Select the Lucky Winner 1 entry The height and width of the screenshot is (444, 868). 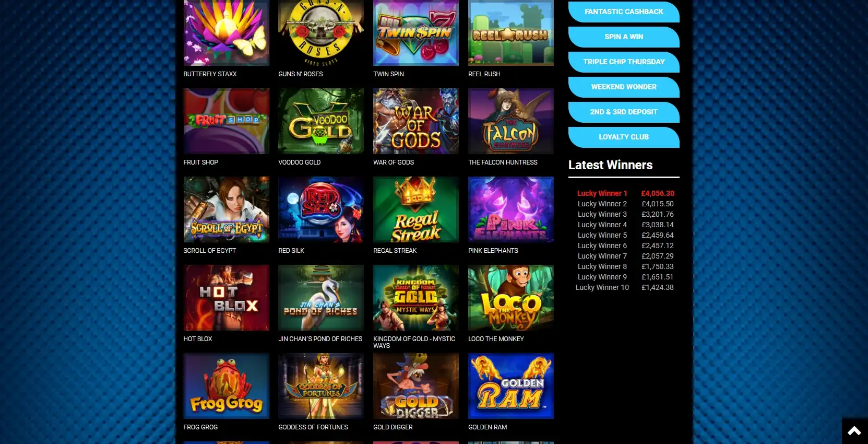(x=625, y=193)
